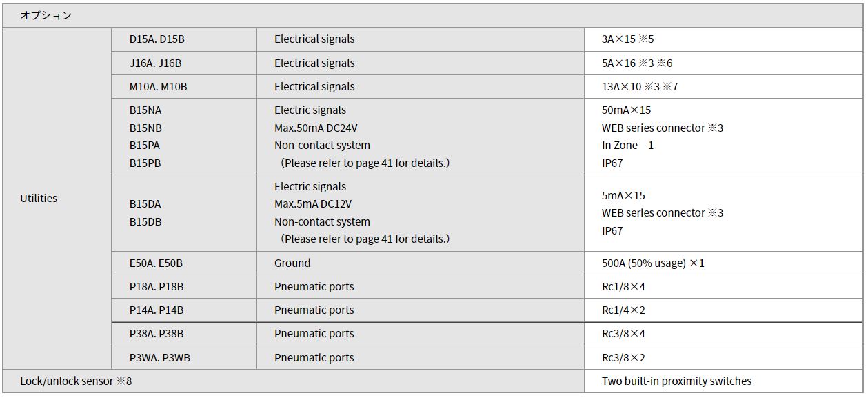
Task: Click the J16A. J16B model code
Action: click(156, 63)
